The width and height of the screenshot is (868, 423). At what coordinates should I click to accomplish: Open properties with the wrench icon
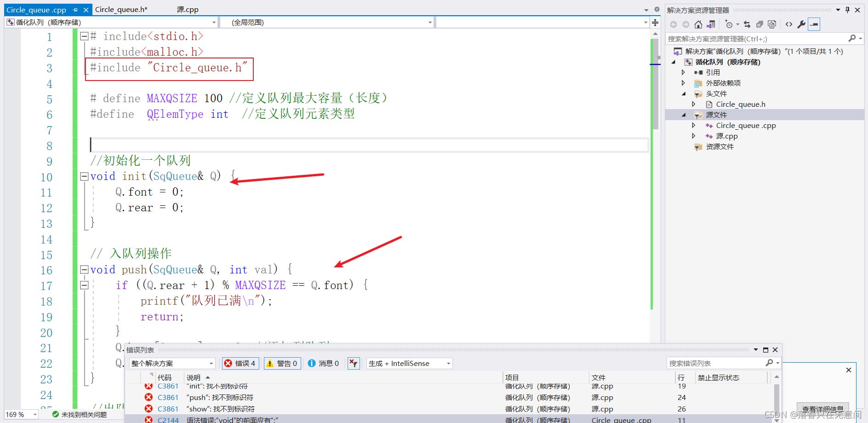(x=801, y=24)
